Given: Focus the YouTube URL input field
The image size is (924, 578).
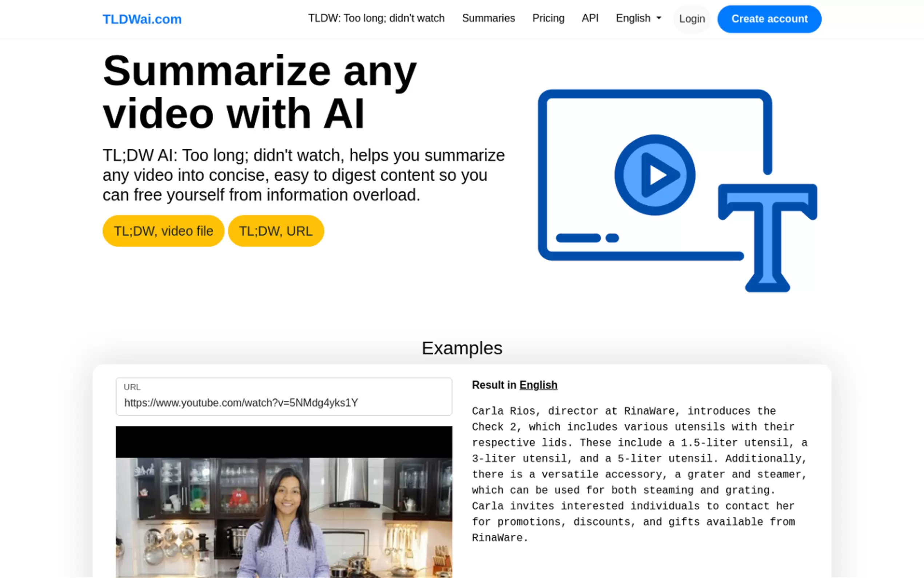Looking at the screenshot, I should point(283,402).
